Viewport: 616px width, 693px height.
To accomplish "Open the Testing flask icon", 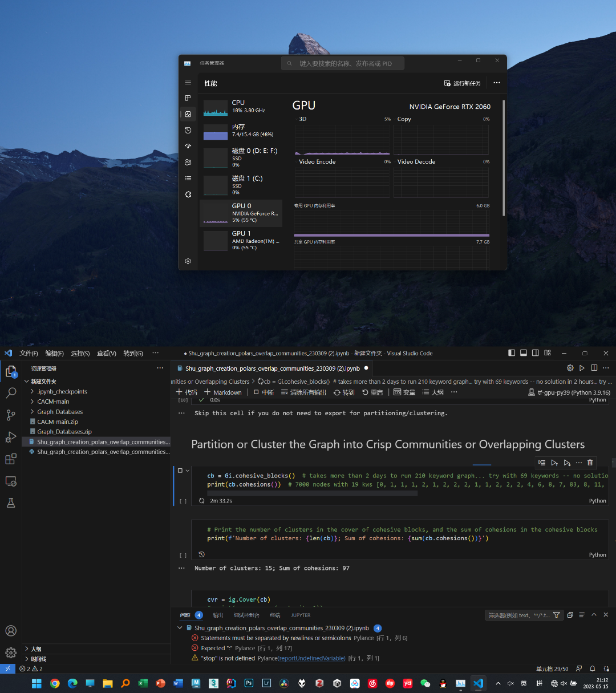I will click(x=11, y=503).
